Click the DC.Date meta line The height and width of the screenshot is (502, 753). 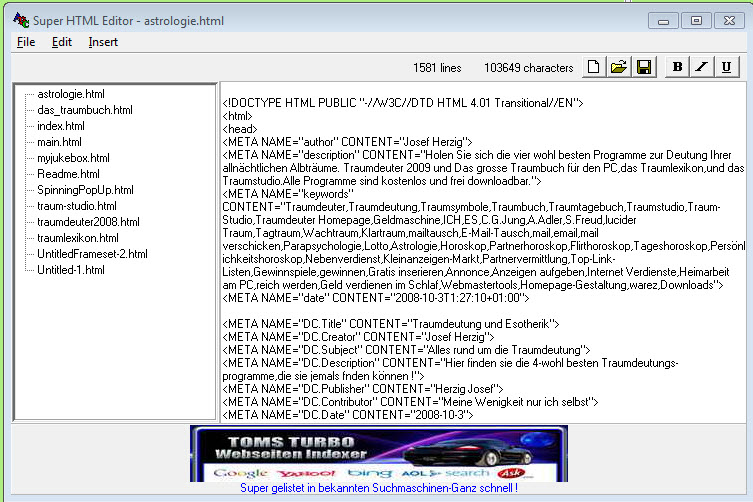point(348,415)
